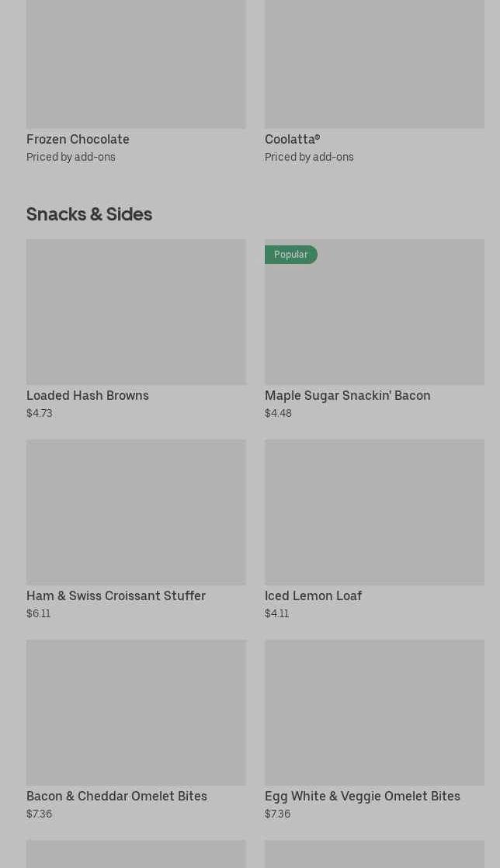Select the Coolatta® item title
The height and width of the screenshot is (868, 500).
coord(292,140)
